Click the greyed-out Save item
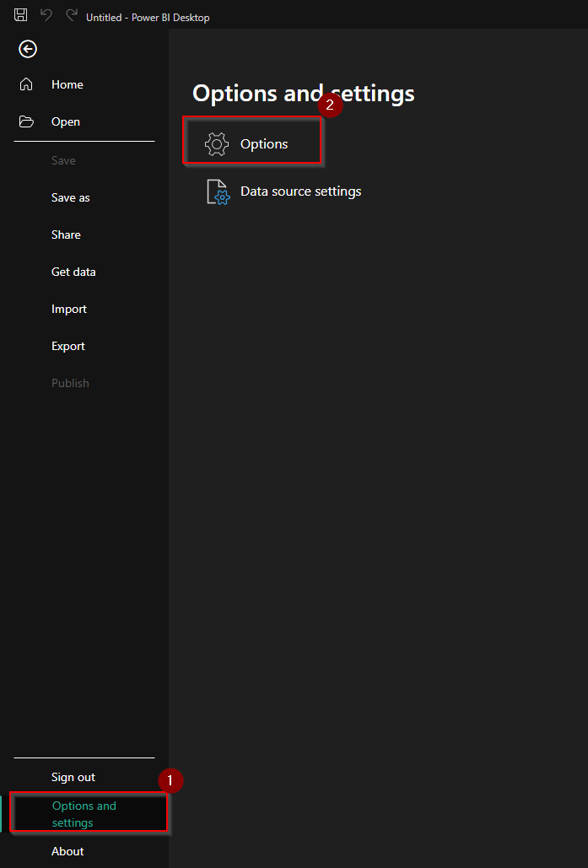The width and height of the screenshot is (588, 868). 63,160
